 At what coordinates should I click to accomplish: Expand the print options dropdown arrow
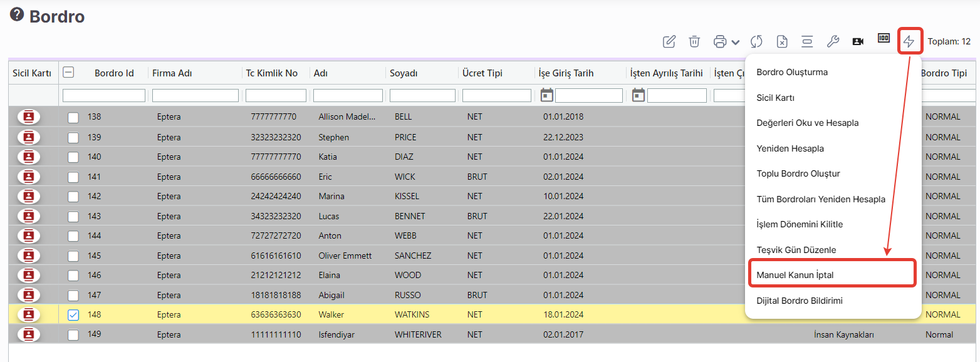coord(736,42)
